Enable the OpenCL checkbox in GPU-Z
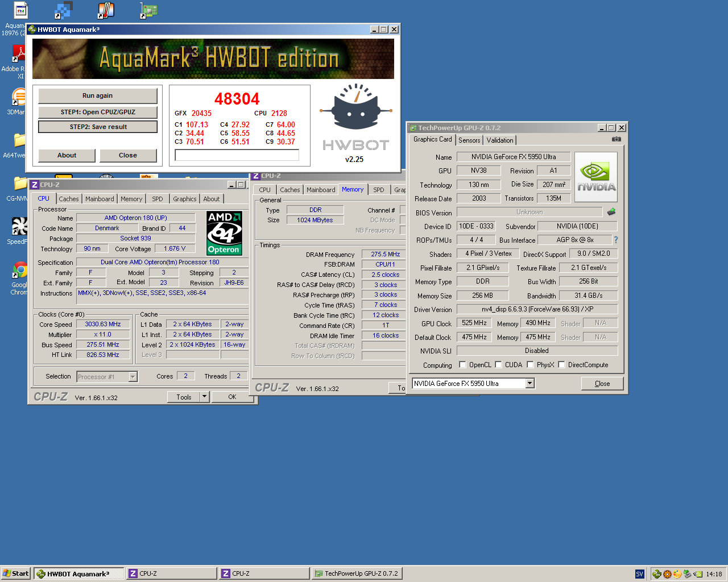Screen dimensions: 728x582 point(462,365)
